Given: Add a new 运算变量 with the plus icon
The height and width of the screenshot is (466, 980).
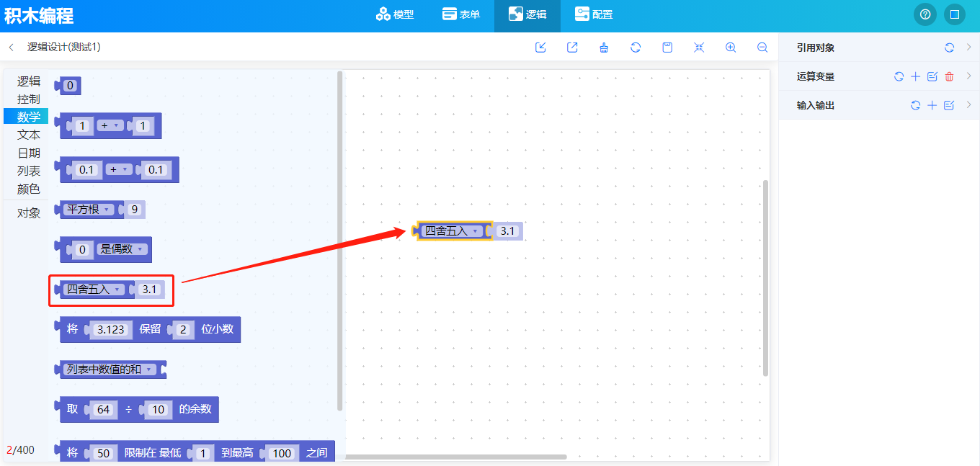Looking at the screenshot, I should [915, 76].
